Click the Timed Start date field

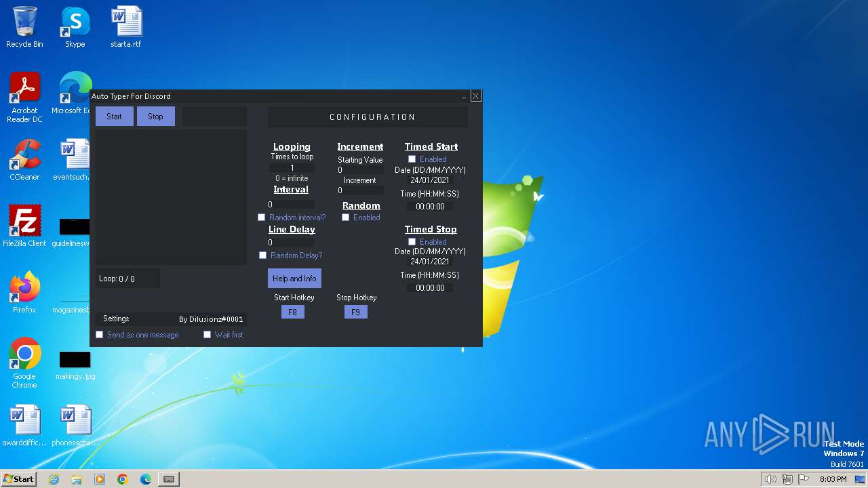click(x=429, y=180)
